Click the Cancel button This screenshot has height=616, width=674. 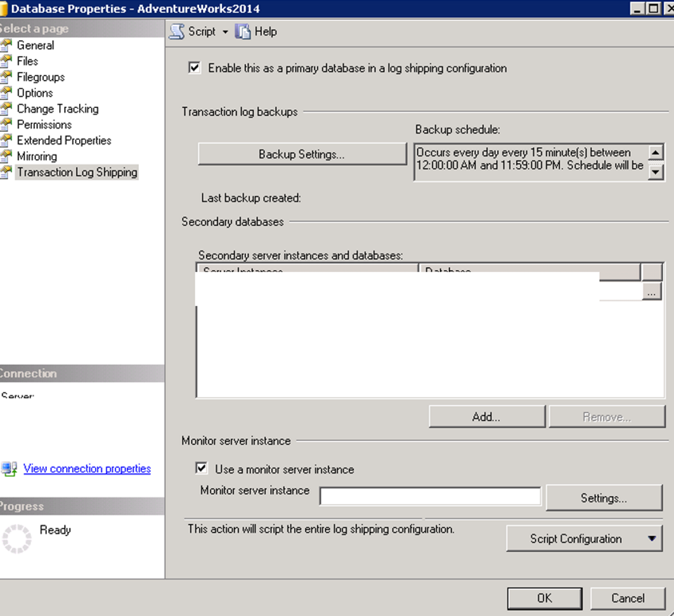click(628, 598)
